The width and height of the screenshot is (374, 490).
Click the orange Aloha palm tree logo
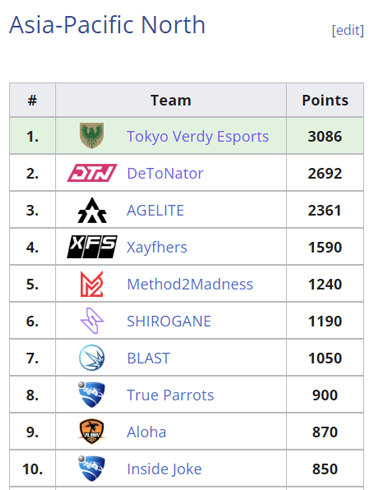pyautogui.click(x=92, y=432)
